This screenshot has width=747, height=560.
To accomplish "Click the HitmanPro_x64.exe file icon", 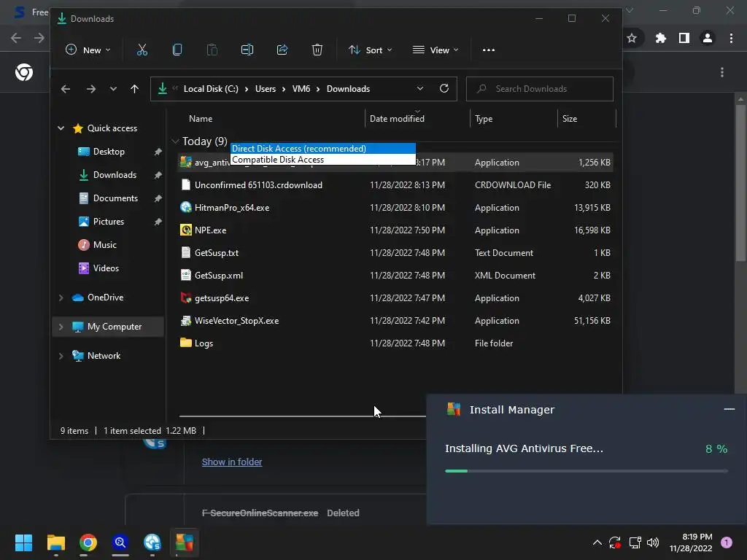I will point(186,208).
